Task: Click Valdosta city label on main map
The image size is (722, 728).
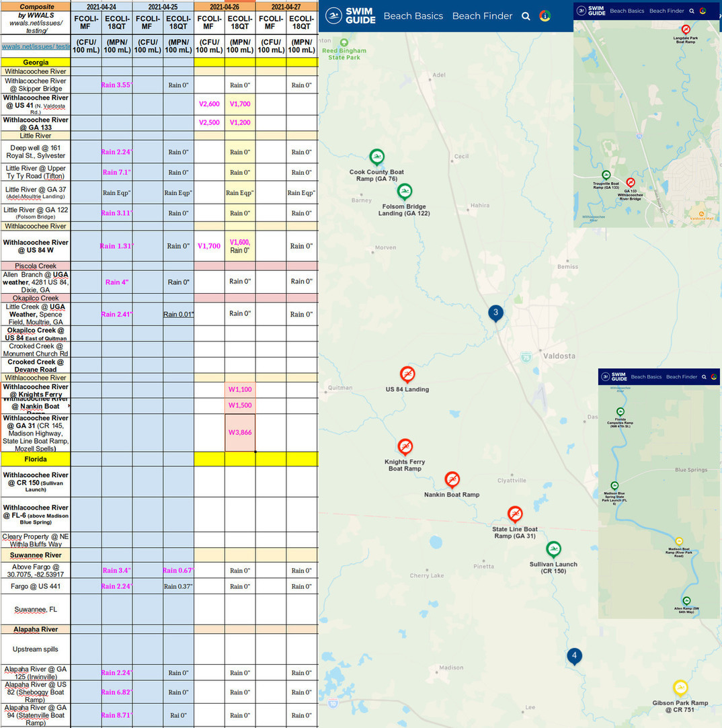Action: (x=559, y=356)
